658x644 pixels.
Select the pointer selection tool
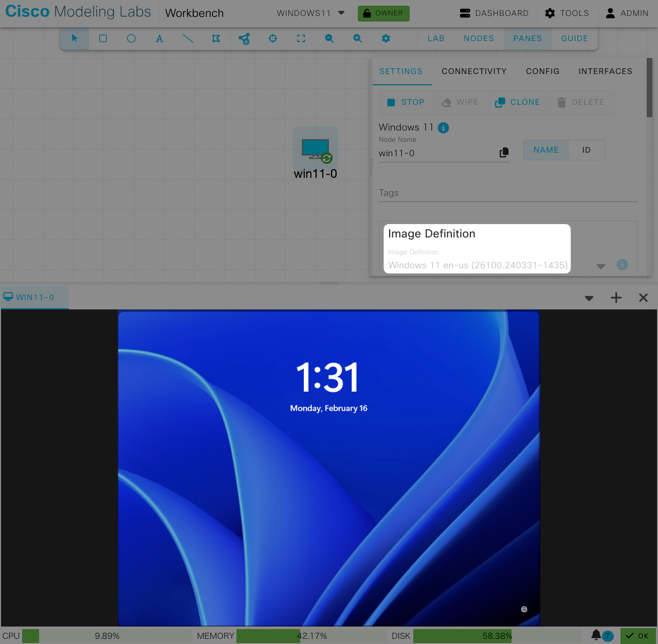click(75, 39)
